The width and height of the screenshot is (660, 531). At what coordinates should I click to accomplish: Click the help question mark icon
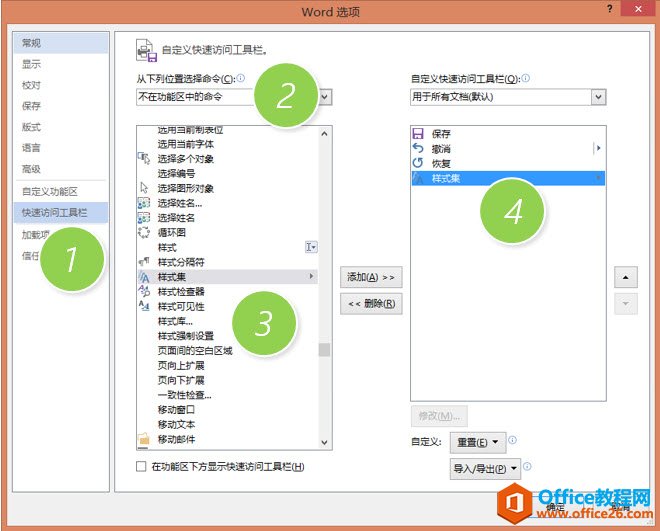coord(609,9)
